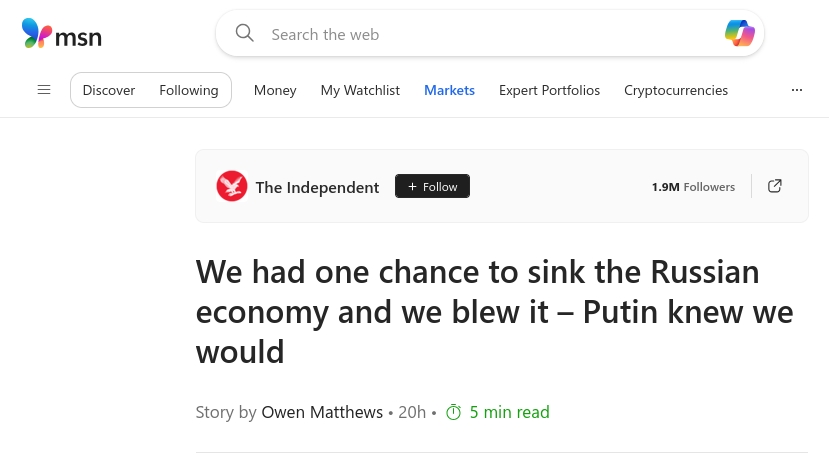Click The Independent publisher name

[317, 187]
